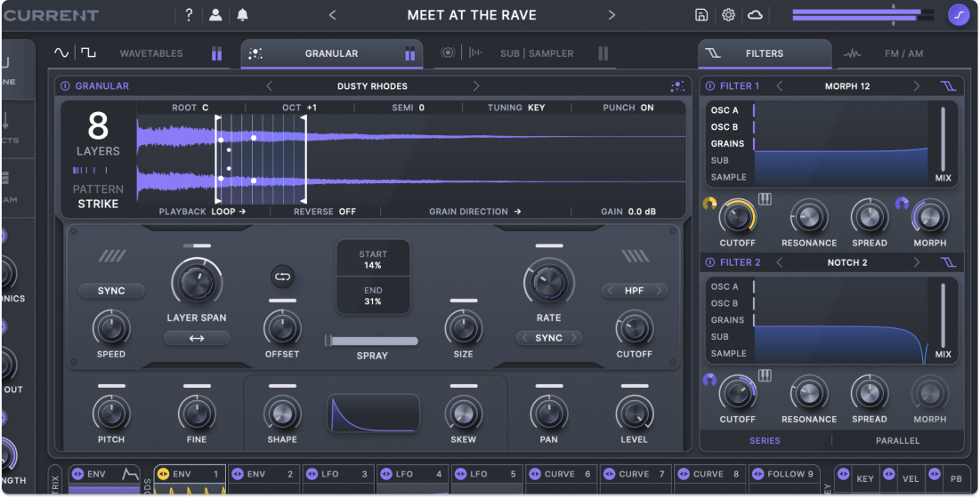Open the FM / AM tab
This screenshot has width=980, height=498.
point(903,53)
